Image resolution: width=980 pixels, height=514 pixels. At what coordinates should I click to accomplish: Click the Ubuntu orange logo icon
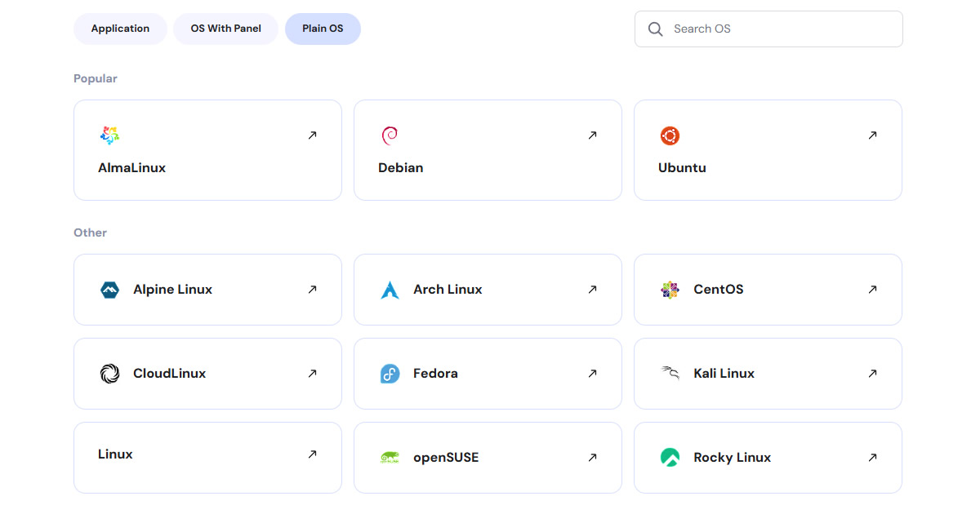pos(670,135)
